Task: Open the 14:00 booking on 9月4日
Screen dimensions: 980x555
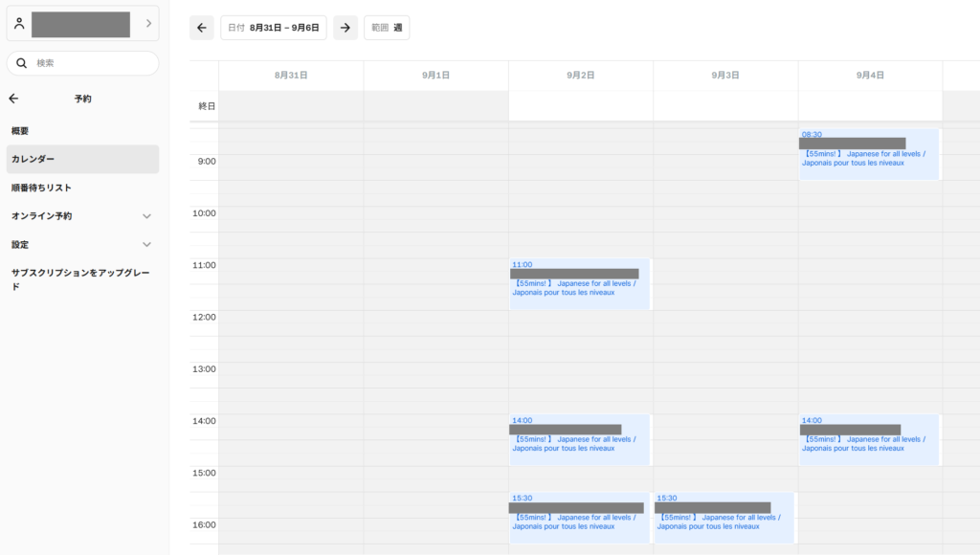Action: click(x=869, y=440)
